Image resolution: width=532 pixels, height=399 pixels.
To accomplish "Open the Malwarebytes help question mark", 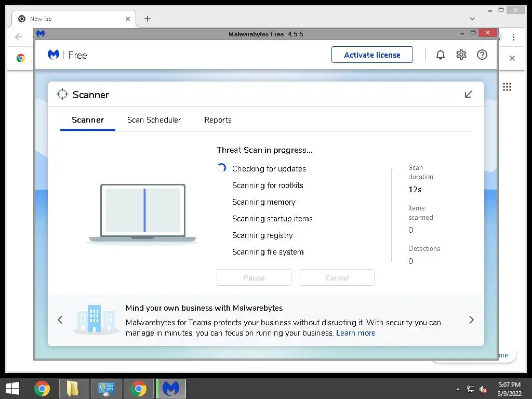I will tap(482, 55).
